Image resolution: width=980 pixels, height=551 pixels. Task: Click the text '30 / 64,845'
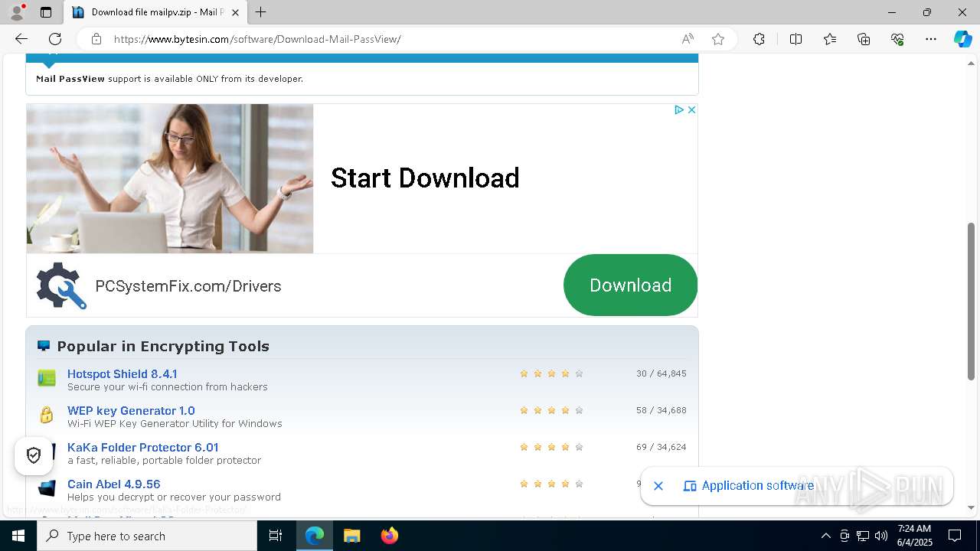click(661, 373)
